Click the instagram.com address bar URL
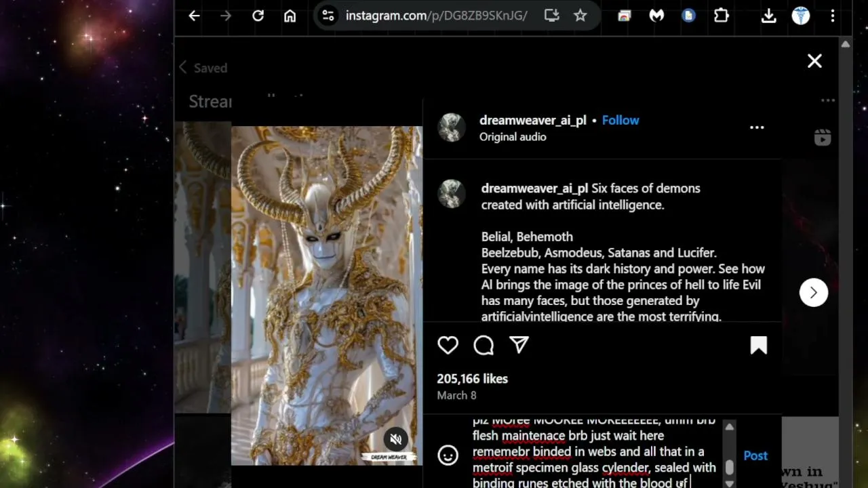The height and width of the screenshot is (488, 868). [x=437, y=16]
